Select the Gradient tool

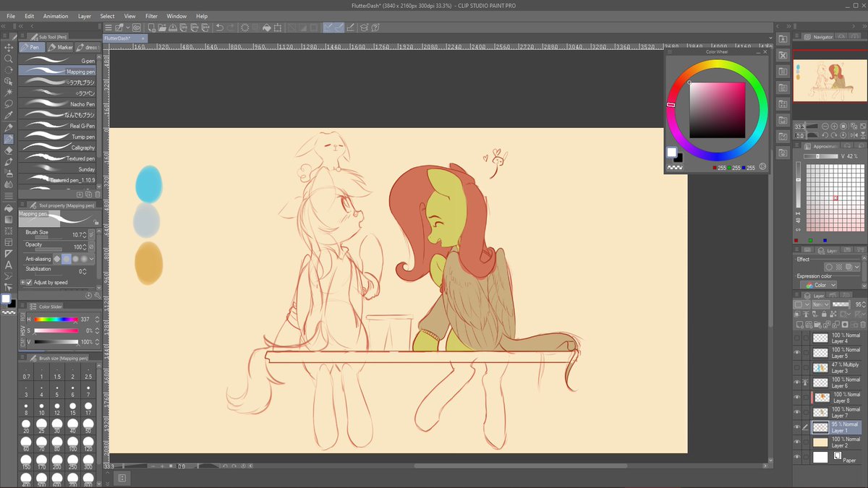click(x=9, y=219)
